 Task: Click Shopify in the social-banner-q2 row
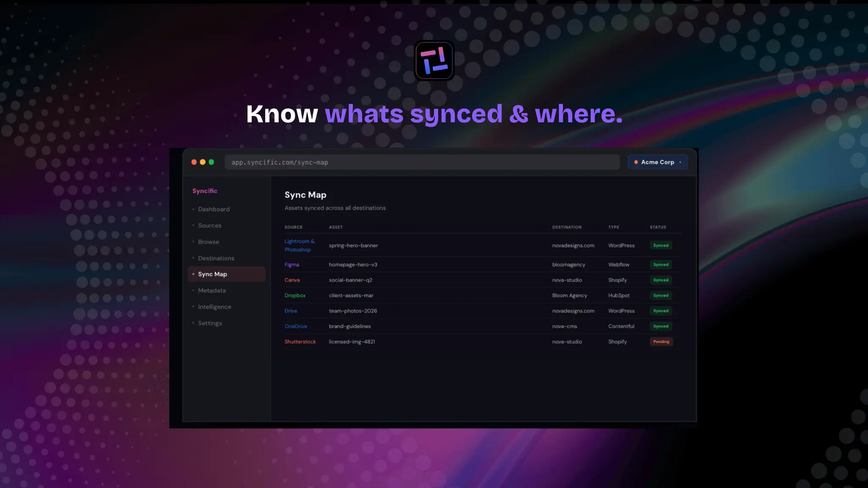coord(618,280)
